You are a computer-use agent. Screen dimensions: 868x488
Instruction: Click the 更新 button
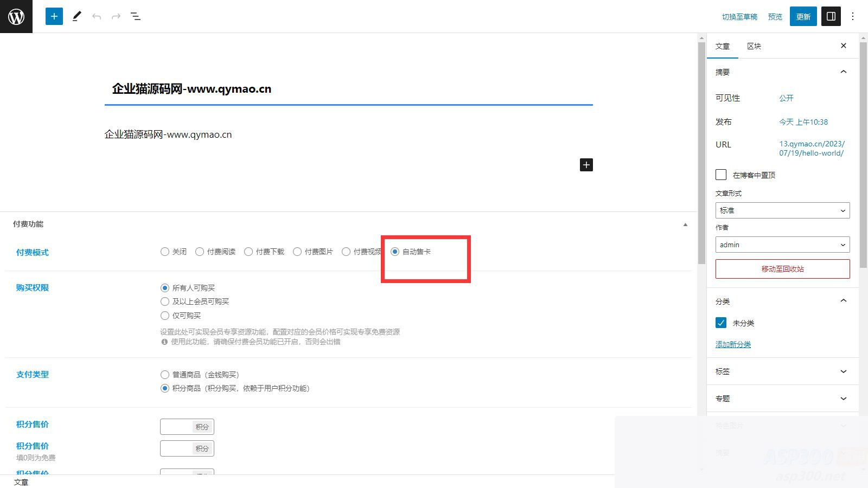[803, 16]
